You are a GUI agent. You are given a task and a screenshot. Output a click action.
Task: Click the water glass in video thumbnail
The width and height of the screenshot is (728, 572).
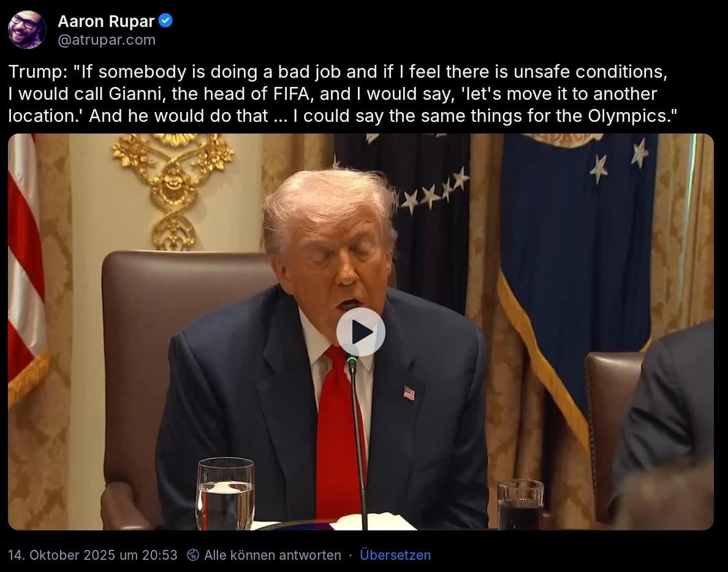coord(225,494)
